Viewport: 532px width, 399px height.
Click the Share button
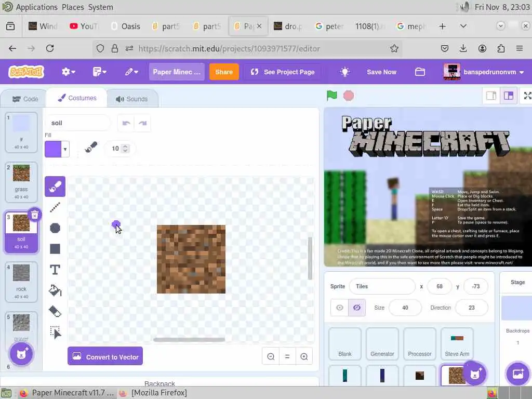click(224, 72)
